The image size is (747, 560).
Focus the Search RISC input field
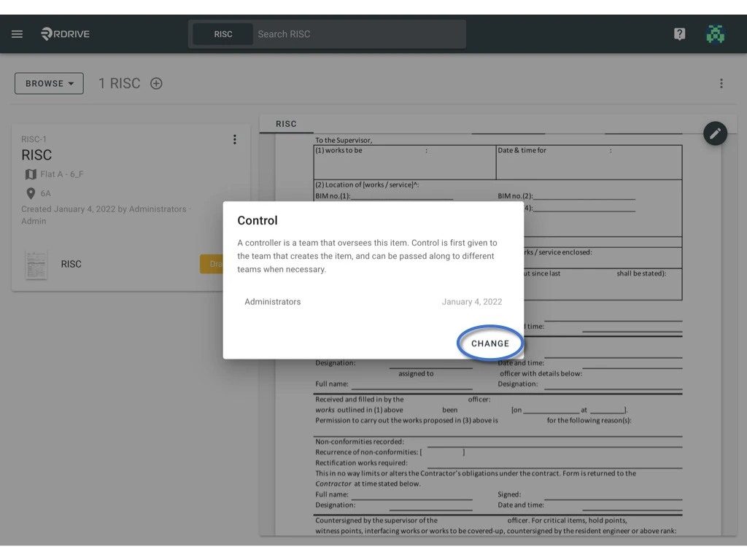(360, 34)
